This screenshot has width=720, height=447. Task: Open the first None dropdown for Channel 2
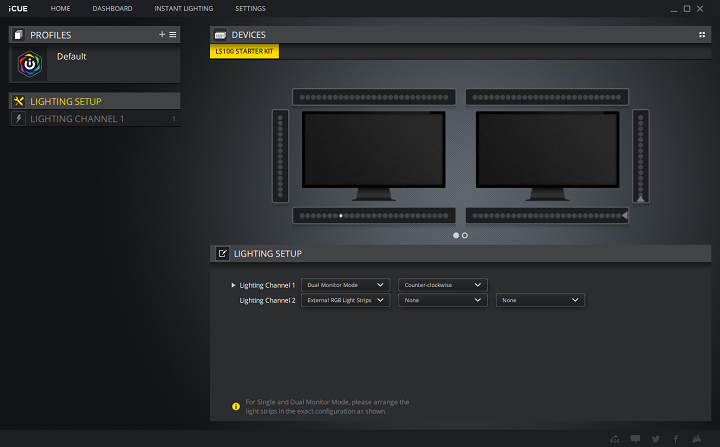tap(442, 300)
